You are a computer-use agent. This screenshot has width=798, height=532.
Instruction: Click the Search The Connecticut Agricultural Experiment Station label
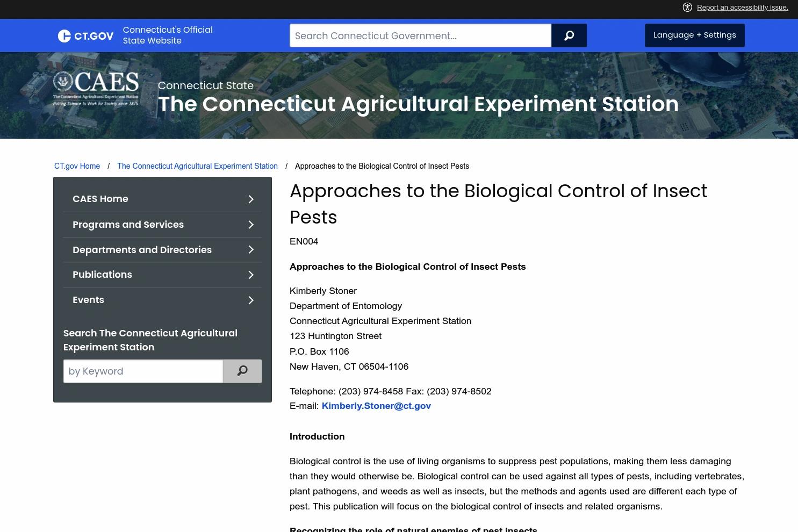150,340
